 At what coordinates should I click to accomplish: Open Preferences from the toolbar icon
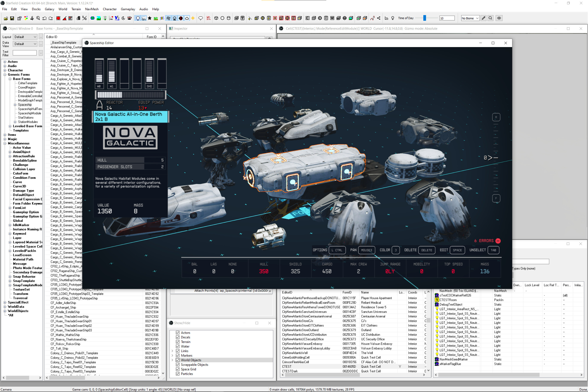click(20, 18)
